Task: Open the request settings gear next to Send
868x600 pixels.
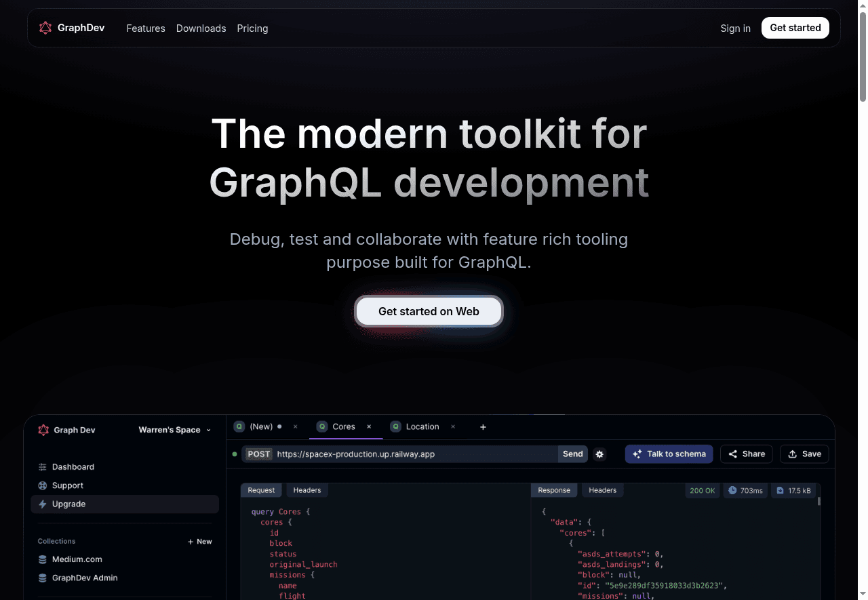Action: [599, 454]
